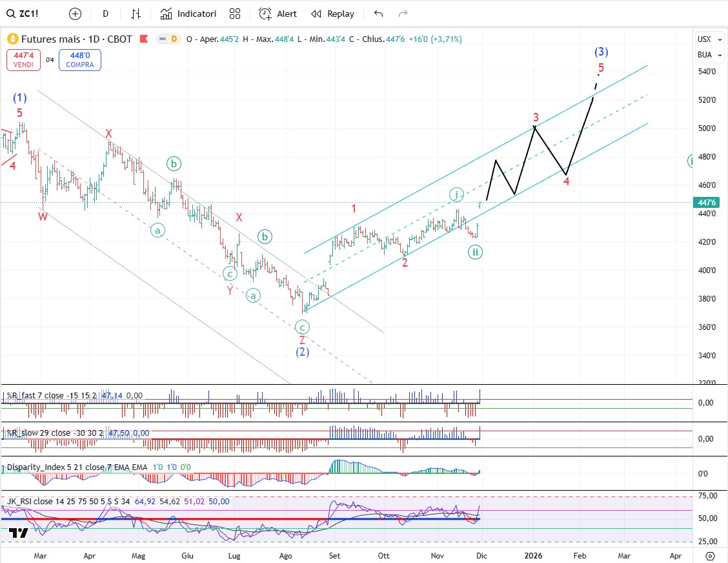Click the COMPRA buy button

(79, 61)
